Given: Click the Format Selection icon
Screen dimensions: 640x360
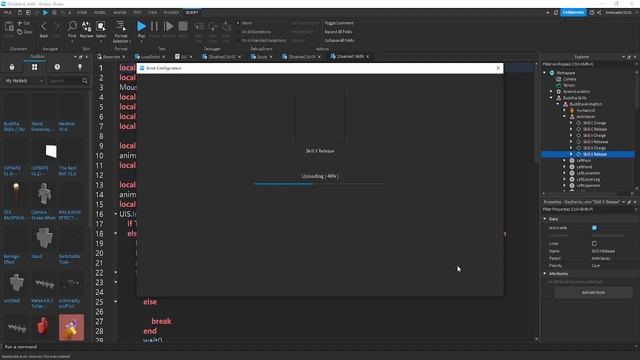Looking at the screenshot, I should pyautogui.click(x=121, y=27).
